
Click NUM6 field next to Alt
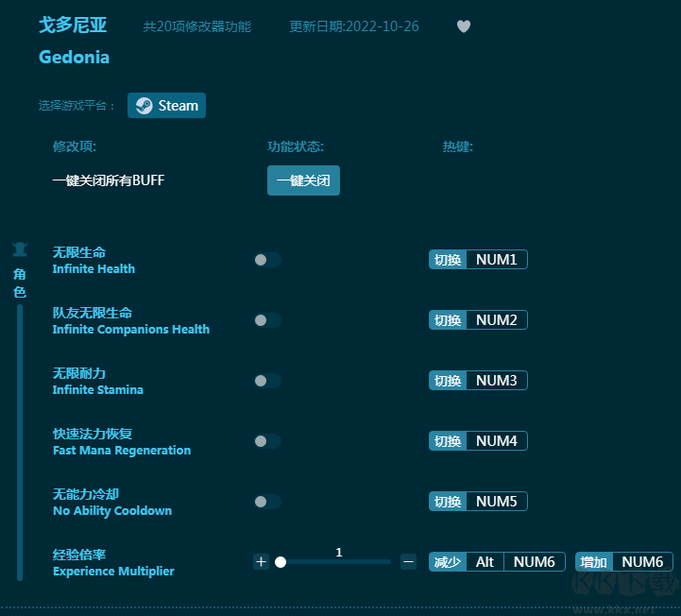pyautogui.click(x=535, y=562)
